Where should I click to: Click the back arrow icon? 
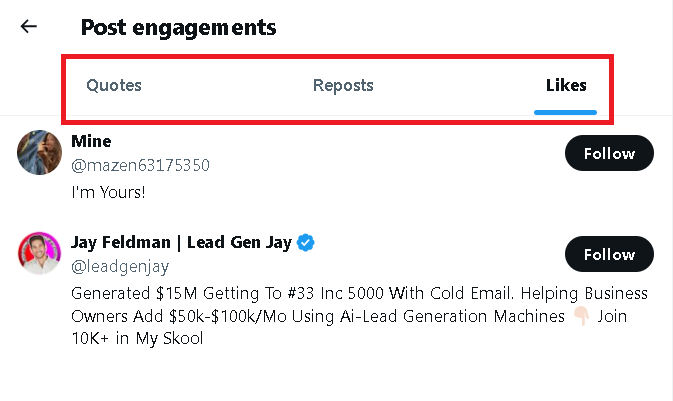pyautogui.click(x=28, y=27)
